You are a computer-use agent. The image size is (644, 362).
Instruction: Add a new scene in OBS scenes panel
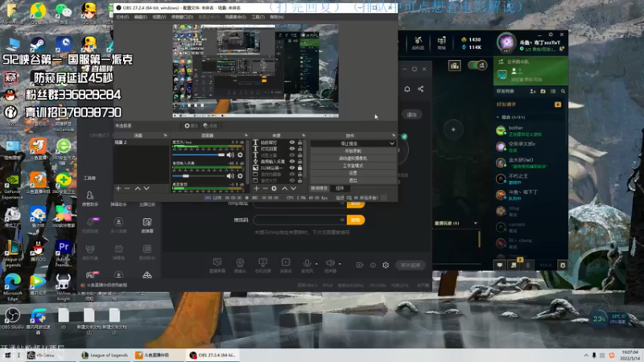[x=118, y=188]
